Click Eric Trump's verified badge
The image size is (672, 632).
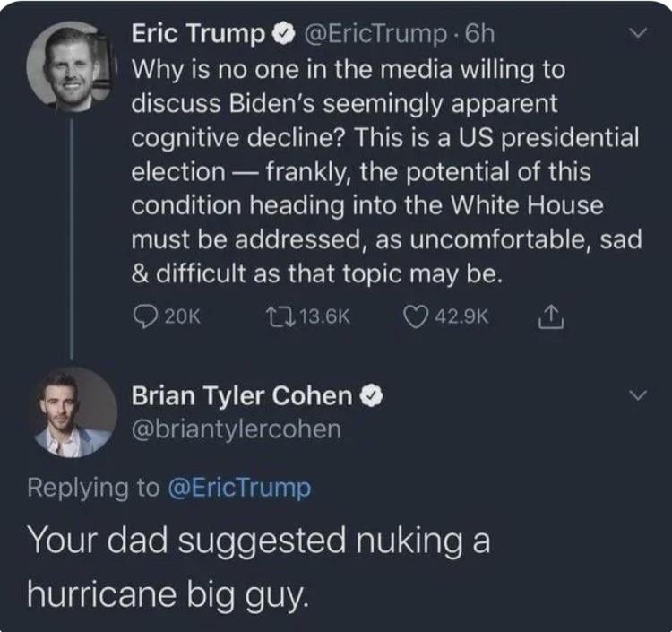click(x=280, y=34)
